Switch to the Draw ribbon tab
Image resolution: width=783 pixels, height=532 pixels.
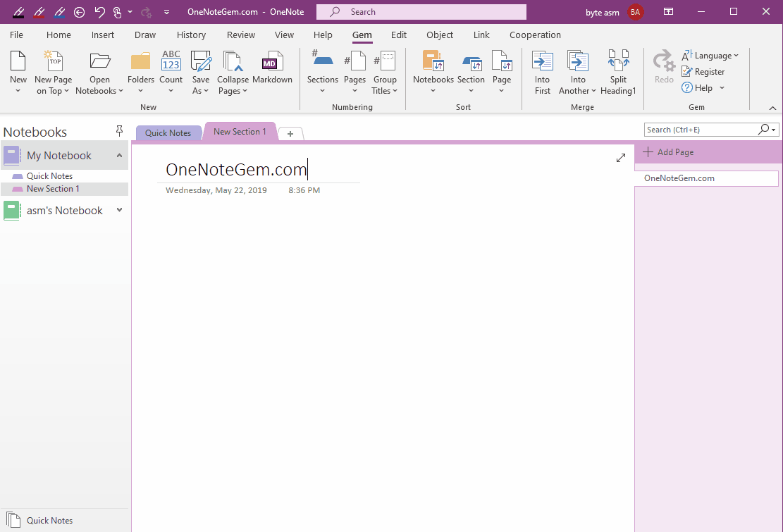click(144, 35)
